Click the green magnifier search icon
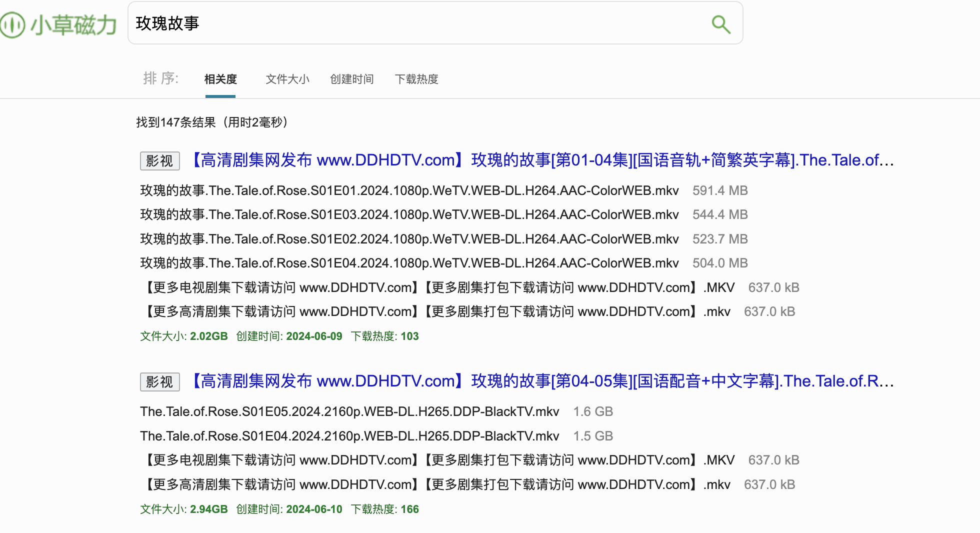The image size is (980, 533). (720, 24)
